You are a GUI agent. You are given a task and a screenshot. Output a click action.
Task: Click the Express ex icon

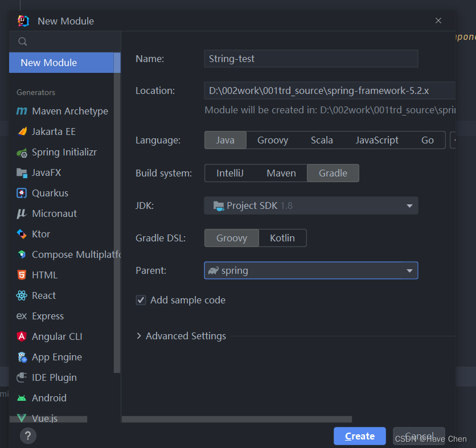point(22,316)
